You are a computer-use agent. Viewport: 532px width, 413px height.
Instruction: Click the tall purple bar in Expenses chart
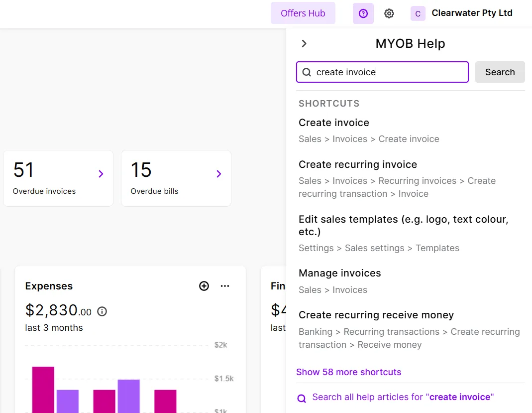(x=128, y=396)
